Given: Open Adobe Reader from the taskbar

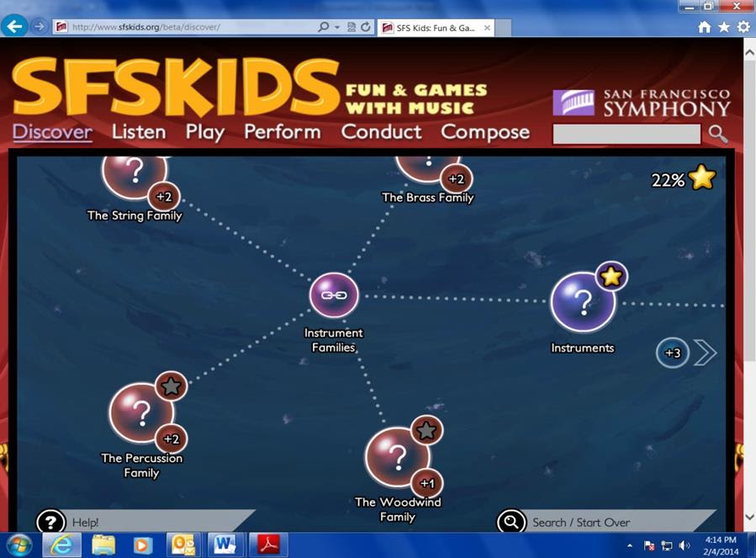Looking at the screenshot, I should coord(268,545).
